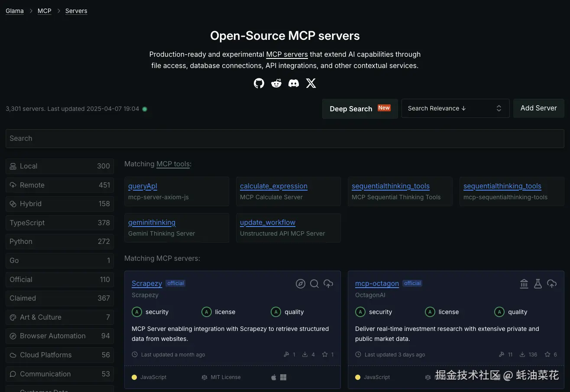Screen dimensions: 570x392
Task: Filter servers by Local
Action: tap(60, 166)
